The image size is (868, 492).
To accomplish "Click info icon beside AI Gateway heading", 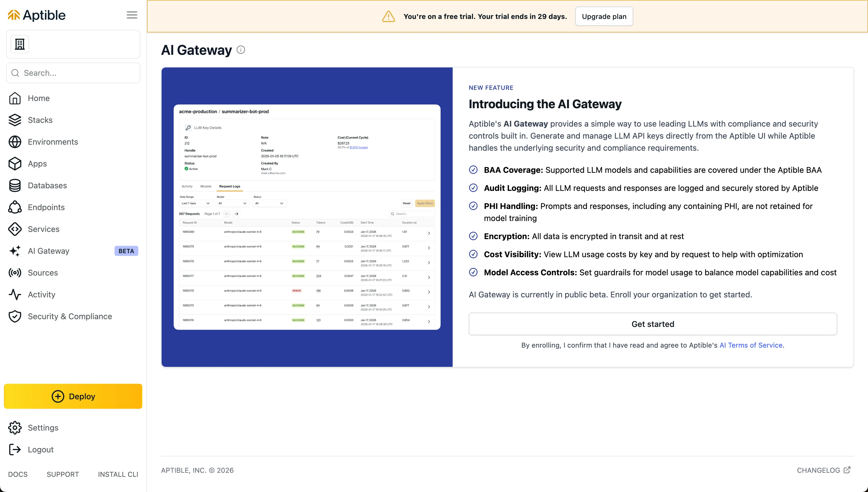I will pyautogui.click(x=241, y=50).
